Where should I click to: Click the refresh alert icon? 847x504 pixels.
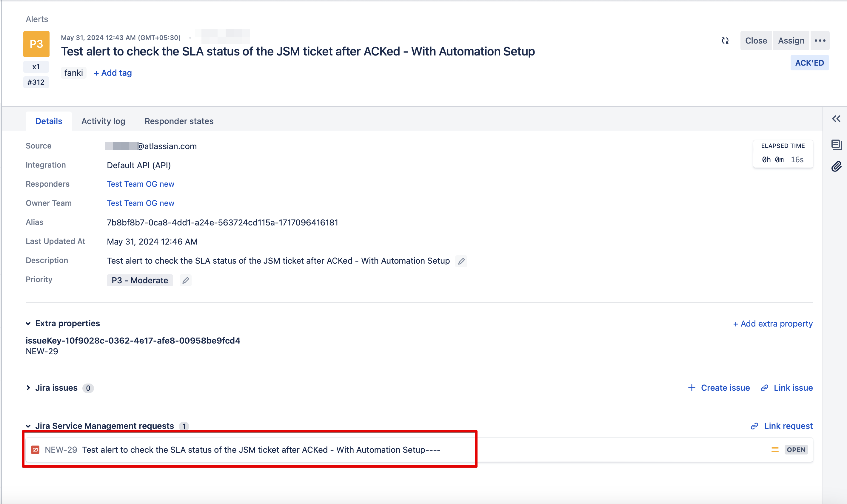725,41
